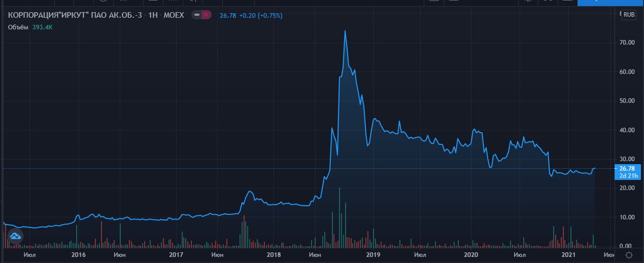Click the 40.00 price axis label
Viewport: 644px width, 263px height.
pyautogui.click(x=627, y=130)
